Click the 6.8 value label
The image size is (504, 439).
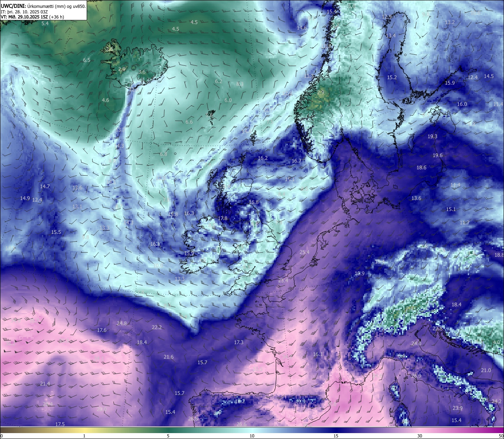tap(163, 154)
